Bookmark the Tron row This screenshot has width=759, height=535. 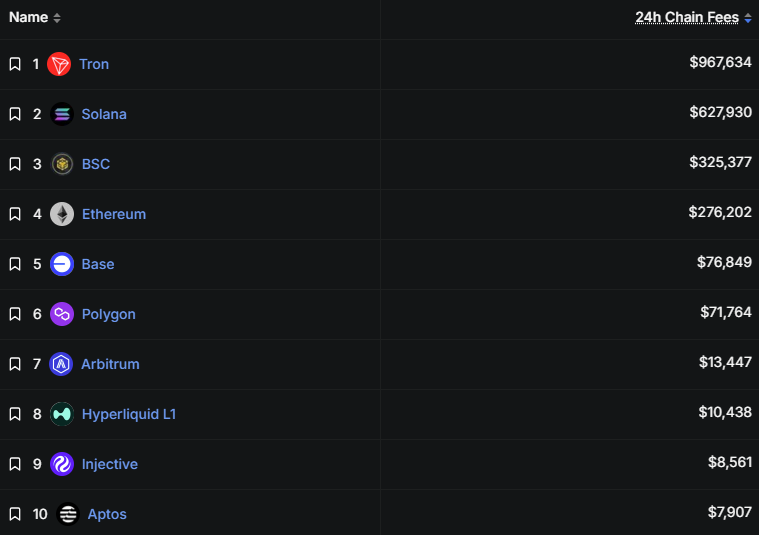click(x=15, y=64)
